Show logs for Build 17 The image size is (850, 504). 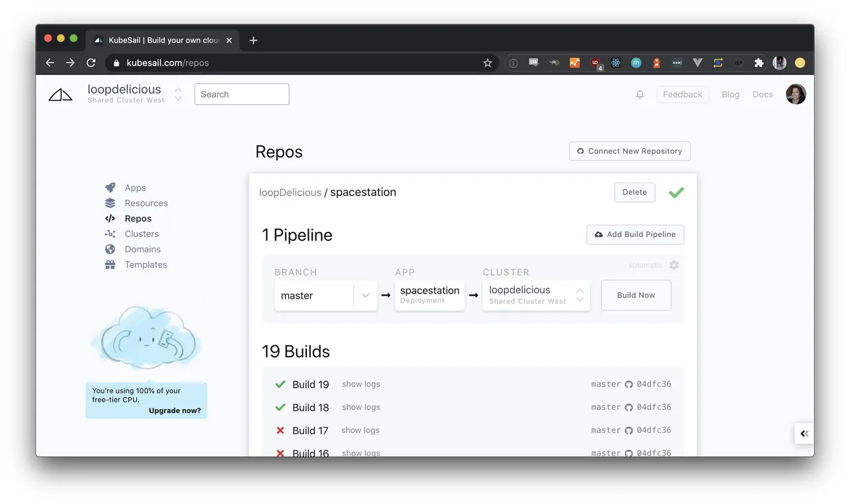click(x=361, y=430)
